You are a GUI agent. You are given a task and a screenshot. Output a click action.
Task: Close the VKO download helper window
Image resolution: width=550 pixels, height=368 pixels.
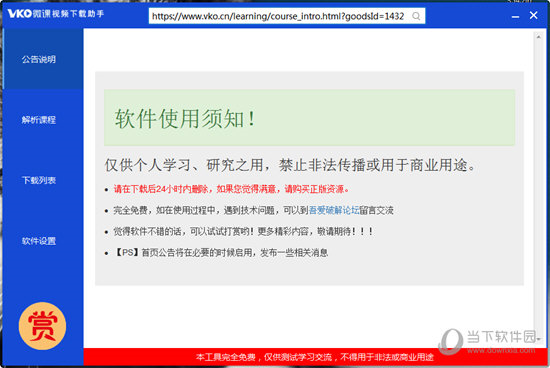(x=534, y=15)
